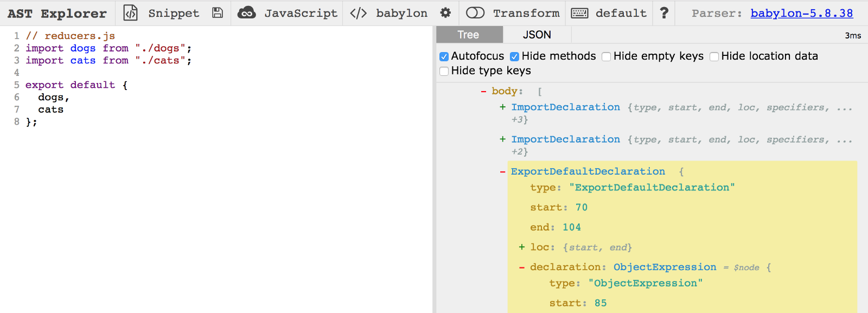Expand the loc property
Viewport: 868px width, 313px height.
click(x=522, y=247)
